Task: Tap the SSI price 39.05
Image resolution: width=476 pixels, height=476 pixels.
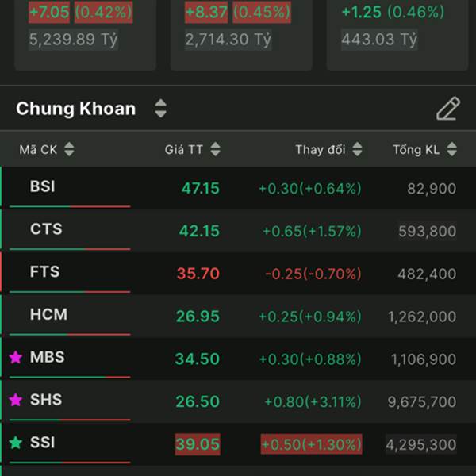Action: tap(198, 444)
